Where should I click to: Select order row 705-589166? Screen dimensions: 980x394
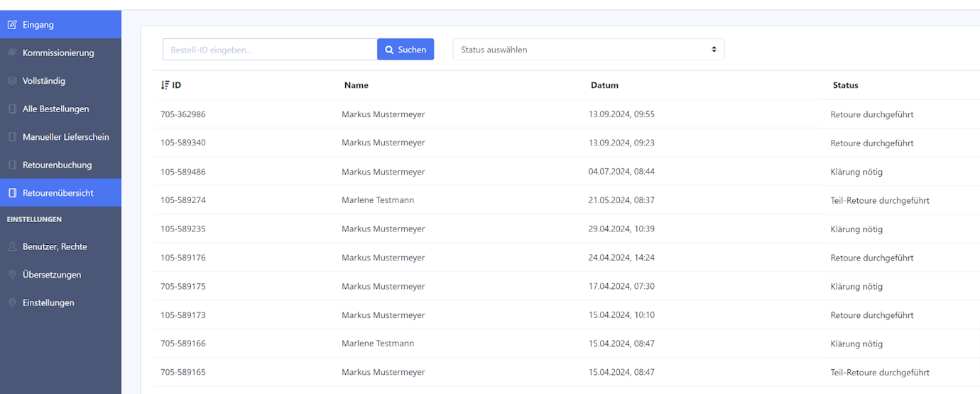pos(183,344)
